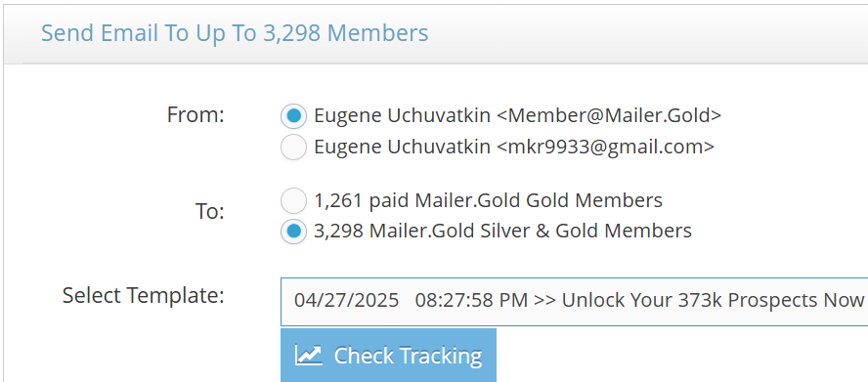Click the words Check Tracking on the blue button
This screenshot has height=382, width=868.
[x=408, y=356]
